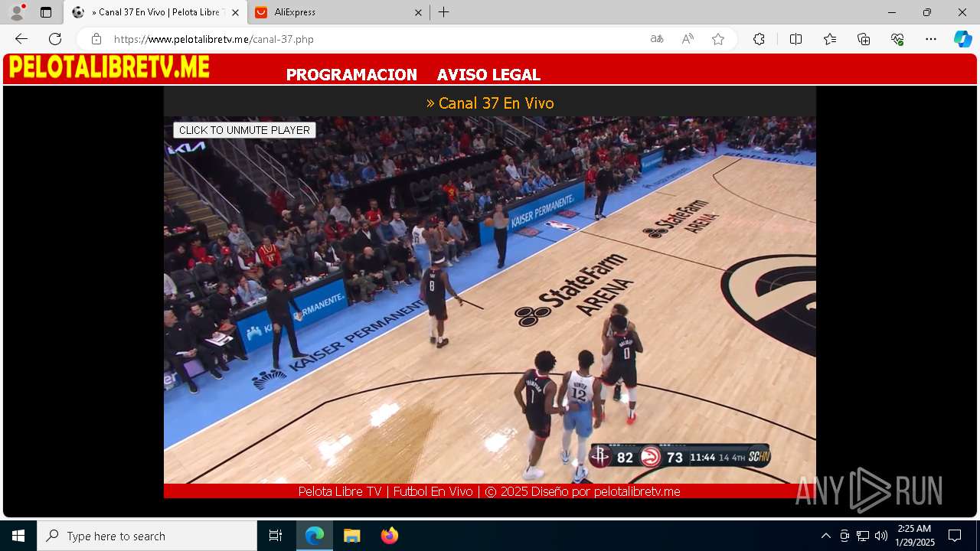Click the taskbar search box

(147, 536)
